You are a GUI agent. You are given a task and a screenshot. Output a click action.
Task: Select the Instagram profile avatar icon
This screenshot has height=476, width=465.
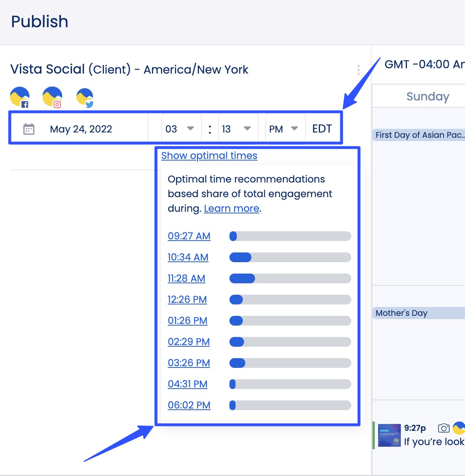coord(52,97)
